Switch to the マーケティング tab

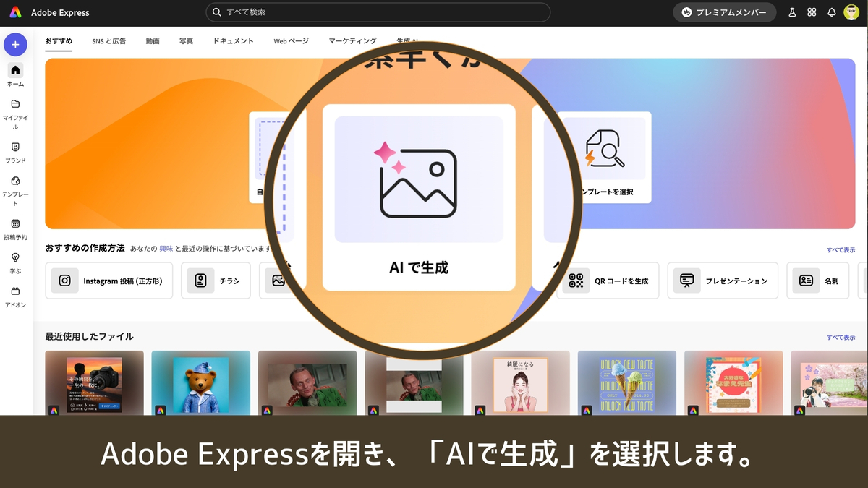pyautogui.click(x=352, y=41)
